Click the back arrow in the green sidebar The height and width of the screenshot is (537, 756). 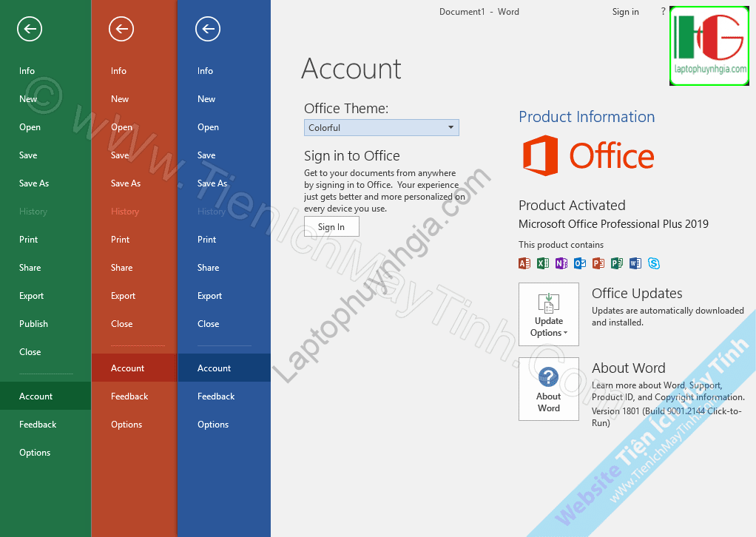[30, 29]
